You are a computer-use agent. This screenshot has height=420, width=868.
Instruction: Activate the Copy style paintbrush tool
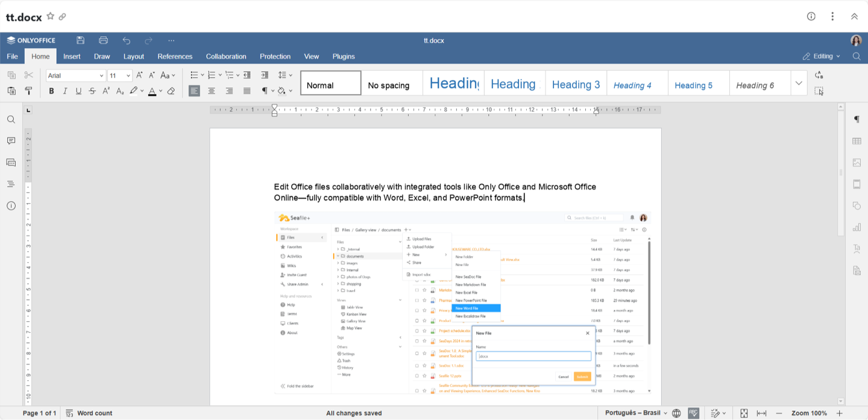pos(28,91)
